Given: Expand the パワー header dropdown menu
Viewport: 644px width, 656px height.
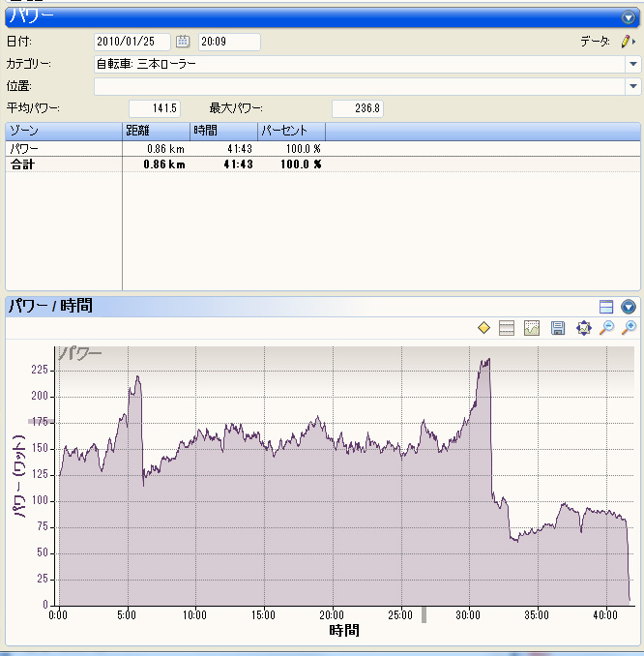Looking at the screenshot, I should tap(629, 17).
